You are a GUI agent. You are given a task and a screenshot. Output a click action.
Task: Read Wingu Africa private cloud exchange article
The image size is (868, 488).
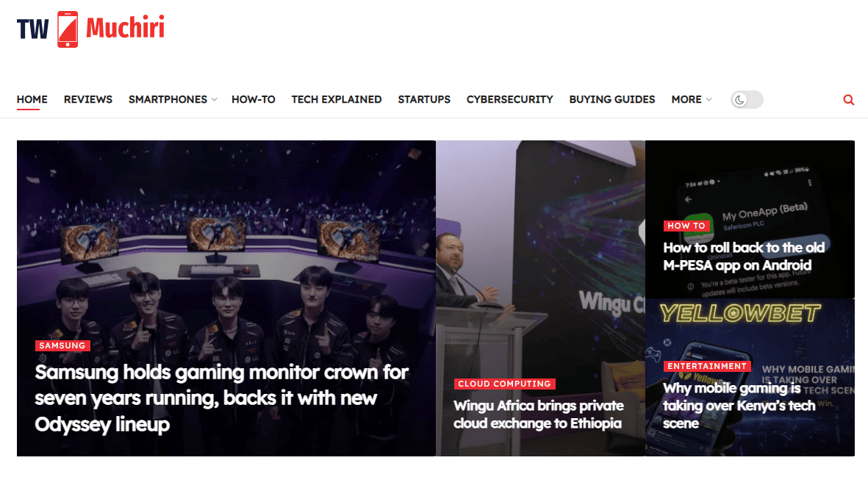538,415
